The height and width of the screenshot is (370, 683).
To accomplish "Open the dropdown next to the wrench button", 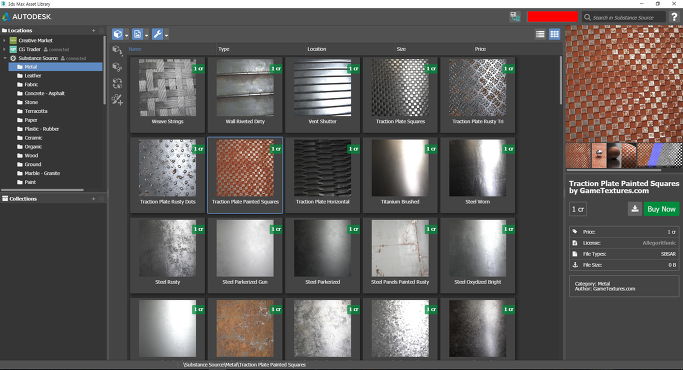I will click(x=166, y=35).
